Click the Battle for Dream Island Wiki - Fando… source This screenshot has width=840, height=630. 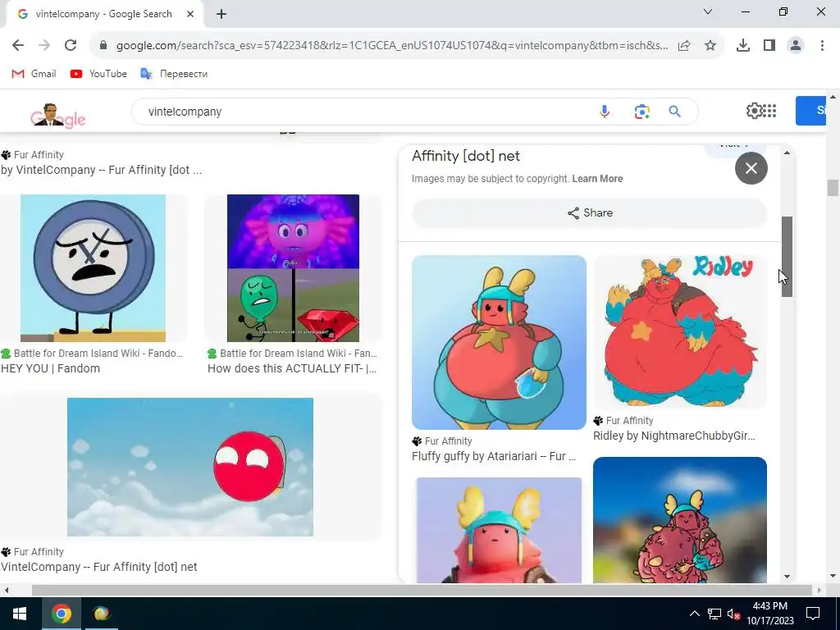click(x=92, y=353)
